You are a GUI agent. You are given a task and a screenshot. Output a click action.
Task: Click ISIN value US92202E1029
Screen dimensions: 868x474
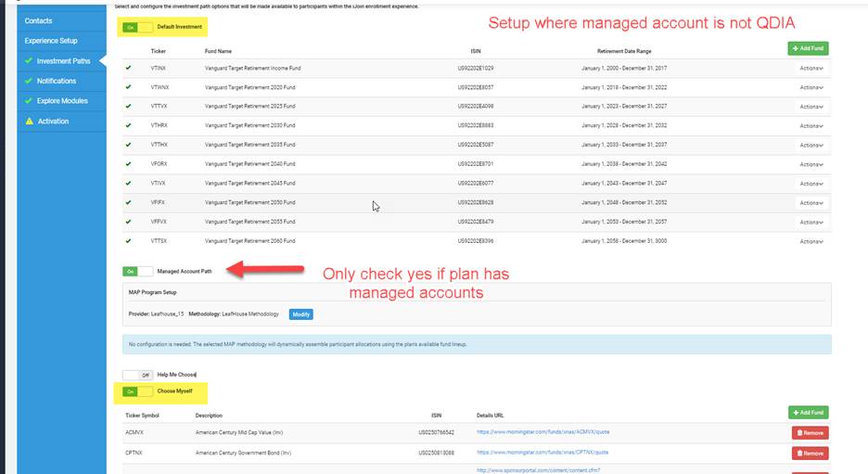click(476, 68)
